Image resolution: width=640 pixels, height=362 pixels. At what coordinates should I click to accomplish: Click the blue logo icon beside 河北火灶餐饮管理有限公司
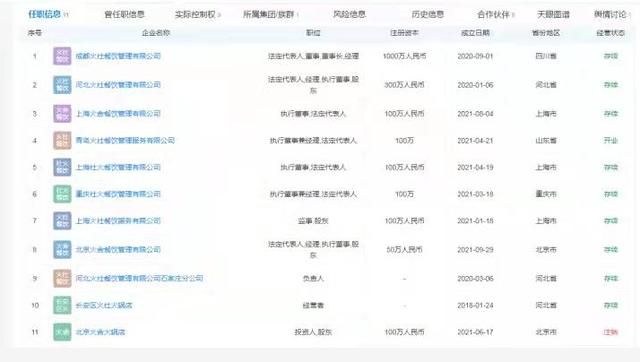coord(62,85)
